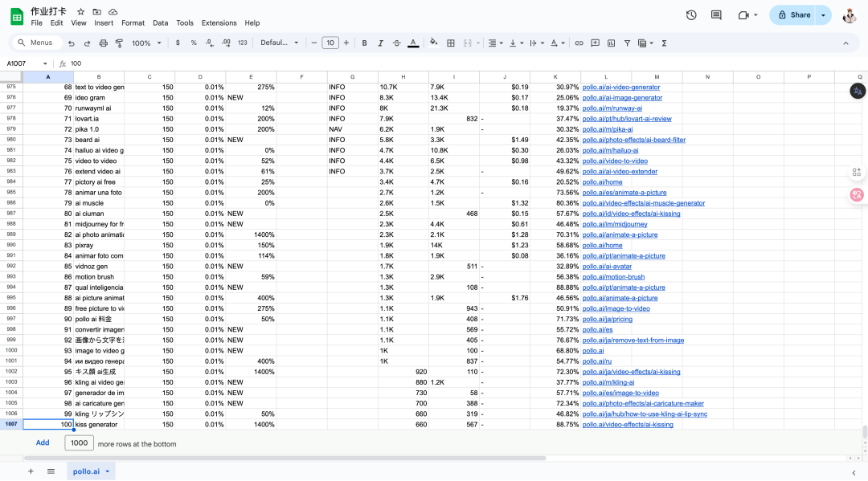Screen dimensions: 868x481
Task: Click the Redo icon
Action: click(87, 43)
